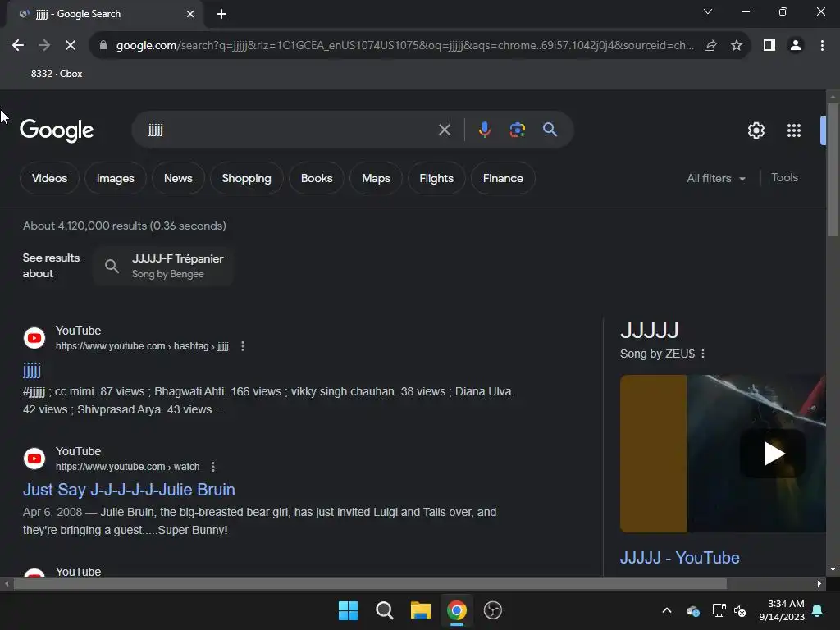Open the Chrome profile menu
The width and height of the screenshot is (840, 630).
click(x=796, y=46)
